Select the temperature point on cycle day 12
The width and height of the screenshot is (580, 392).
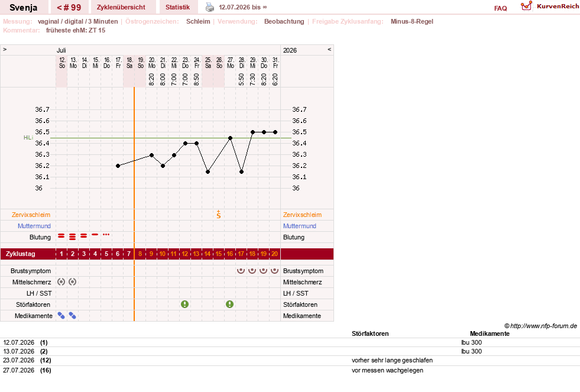(x=185, y=143)
